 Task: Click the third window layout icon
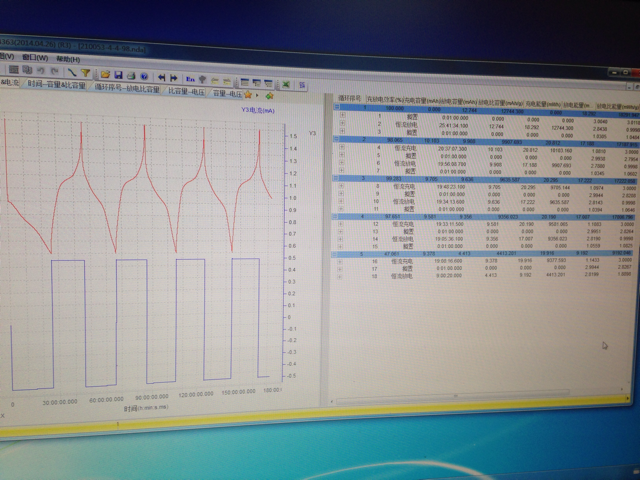(x=268, y=83)
